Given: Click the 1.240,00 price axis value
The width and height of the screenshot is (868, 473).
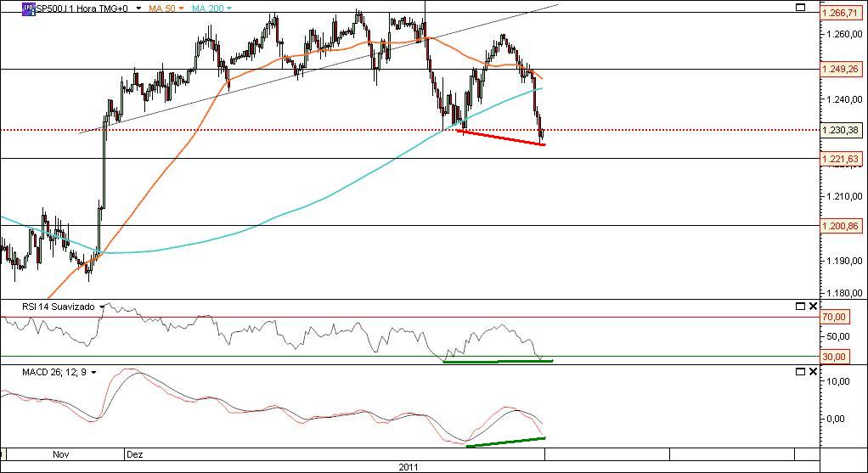Looking at the screenshot, I should pos(843,99).
